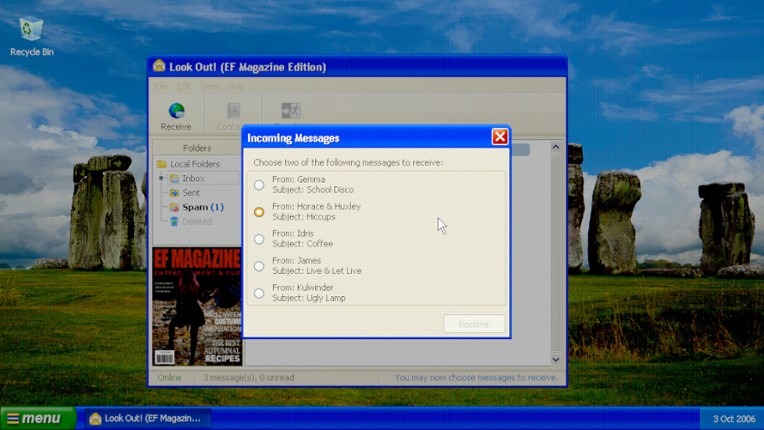Screen dimensions: 764x430
Task: Open the Inbox folder
Action: coord(192,178)
